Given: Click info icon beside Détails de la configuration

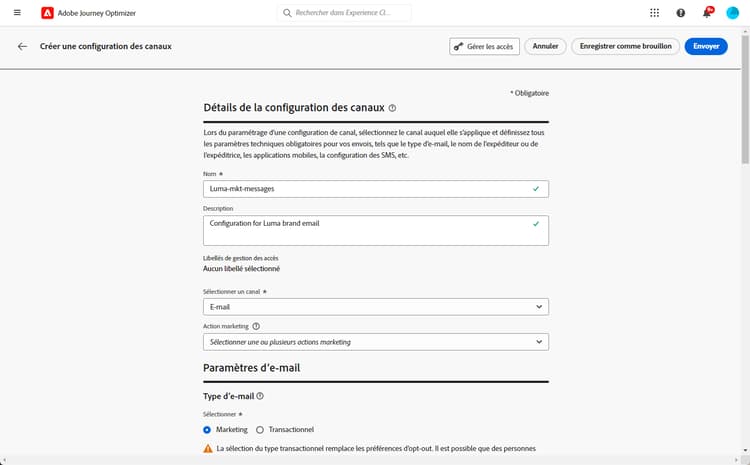Looking at the screenshot, I should pyautogui.click(x=392, y=108).
